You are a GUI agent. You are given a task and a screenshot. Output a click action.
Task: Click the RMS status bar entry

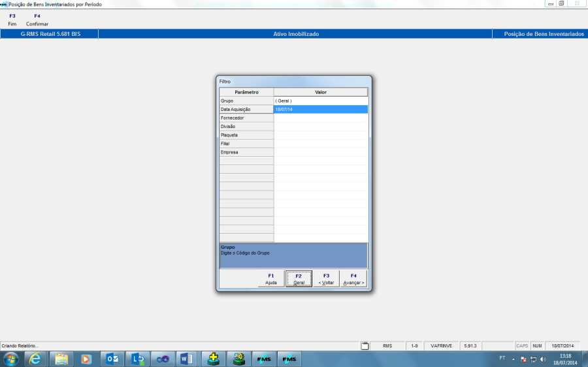[x=387, y=346]
